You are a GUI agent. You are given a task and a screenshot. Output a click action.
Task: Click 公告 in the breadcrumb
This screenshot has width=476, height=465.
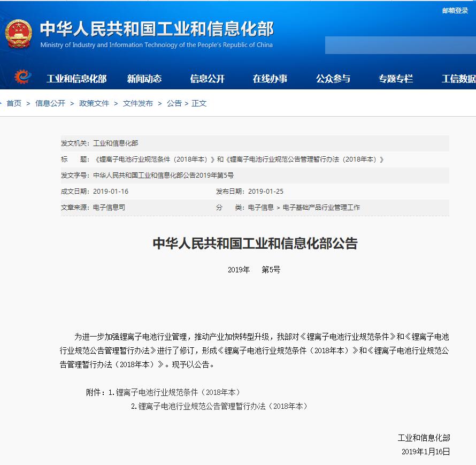pyautogui.click(x=174, y=103)
